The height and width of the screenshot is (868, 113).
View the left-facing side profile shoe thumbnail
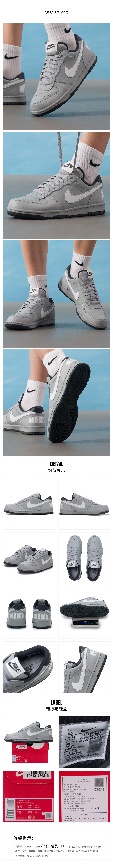(x=29, y=503)
